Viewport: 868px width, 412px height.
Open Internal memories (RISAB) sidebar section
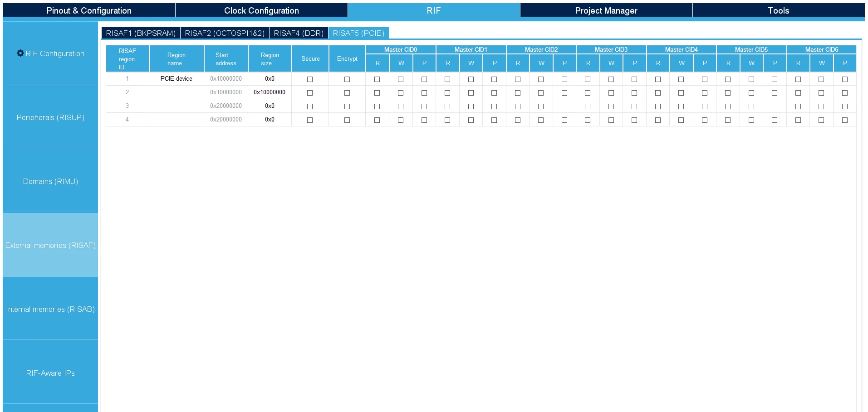[50, 309]
